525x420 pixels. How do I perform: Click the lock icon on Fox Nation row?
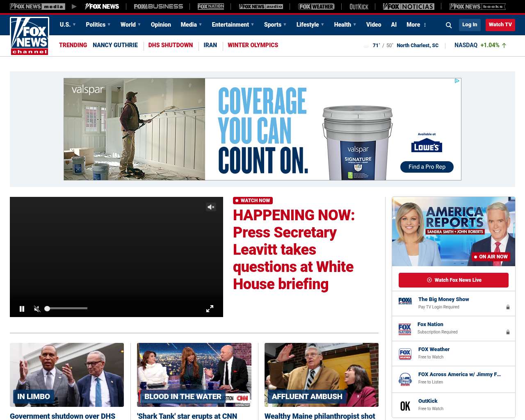pyautogui.click(x=508, y=332)
